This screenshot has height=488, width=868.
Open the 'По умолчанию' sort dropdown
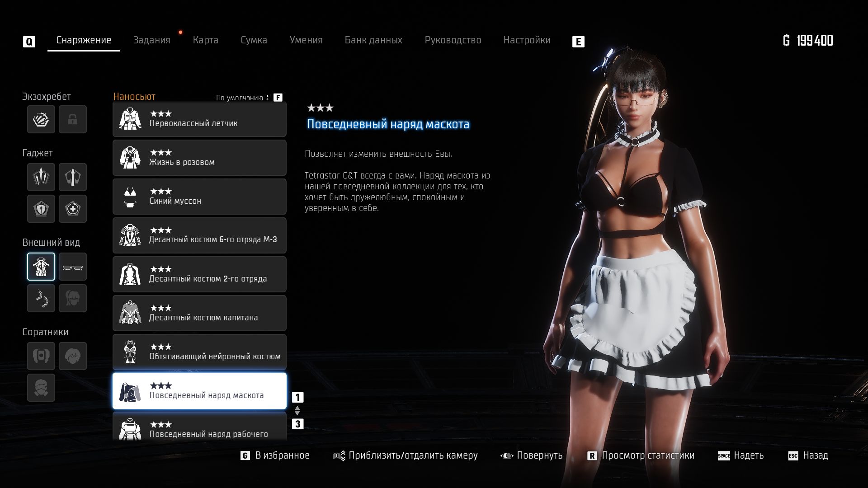(243, 98)
